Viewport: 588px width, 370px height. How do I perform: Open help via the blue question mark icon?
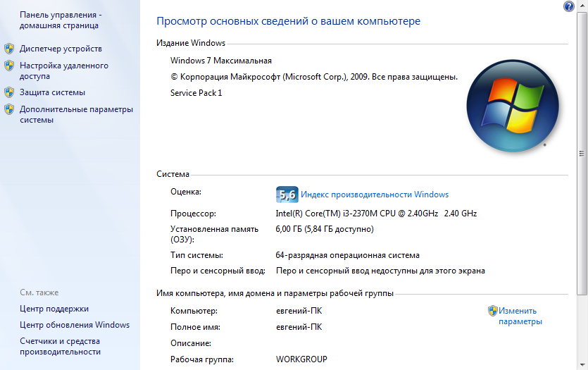pos(568,6)
